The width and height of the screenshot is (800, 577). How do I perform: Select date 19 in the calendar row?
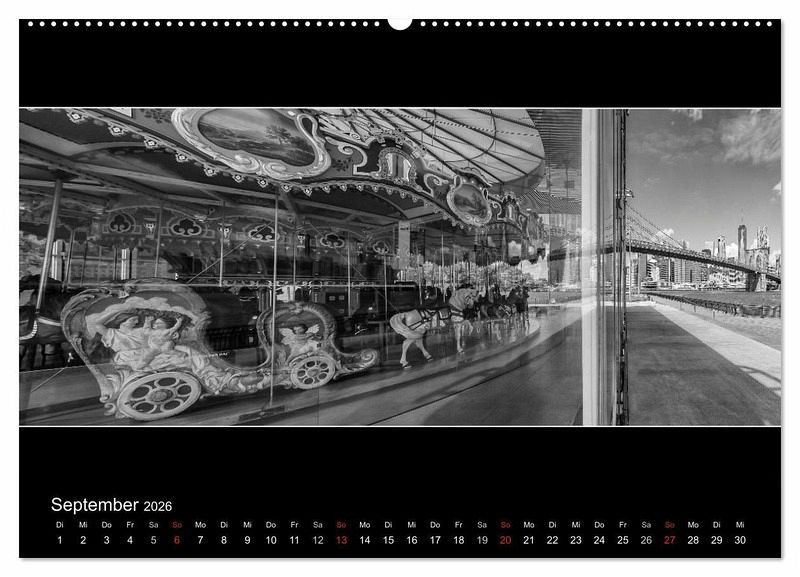pos(482,540)
